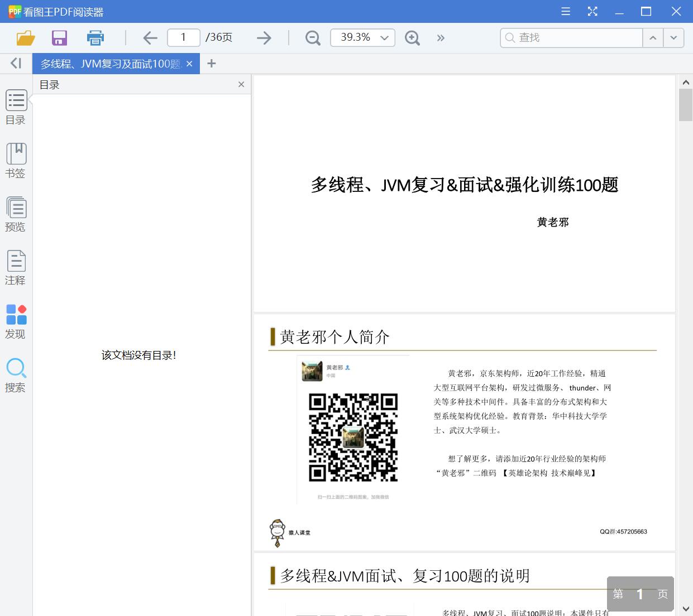
Task: Click the 该文档没有目录! message text
Action: click(139, 355)
